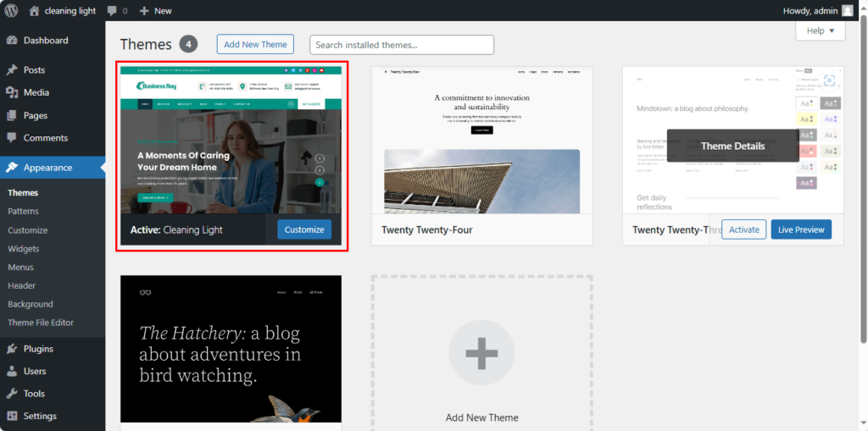Open Media library icon
This screenshot has width=868, height=431.
tap(12, 93)
